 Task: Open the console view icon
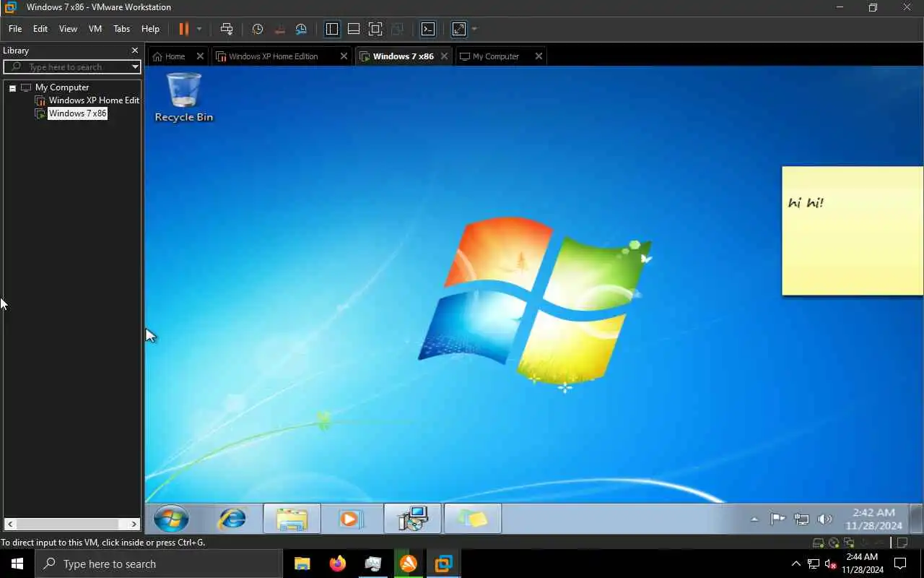[428, 29]
